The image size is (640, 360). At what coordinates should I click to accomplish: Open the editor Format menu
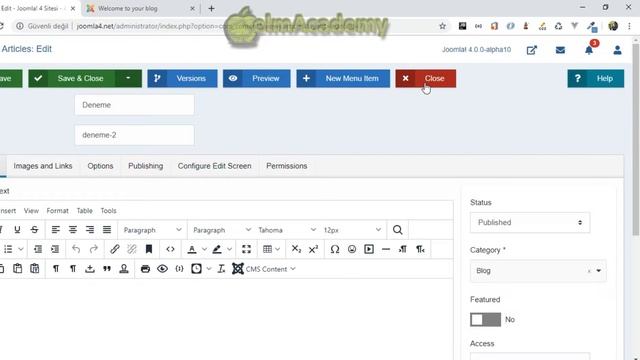tap(58, 211)
